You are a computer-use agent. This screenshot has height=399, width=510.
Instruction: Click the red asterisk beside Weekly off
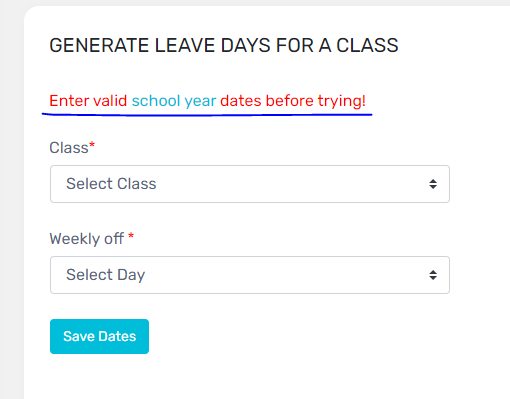coord(131,236)
